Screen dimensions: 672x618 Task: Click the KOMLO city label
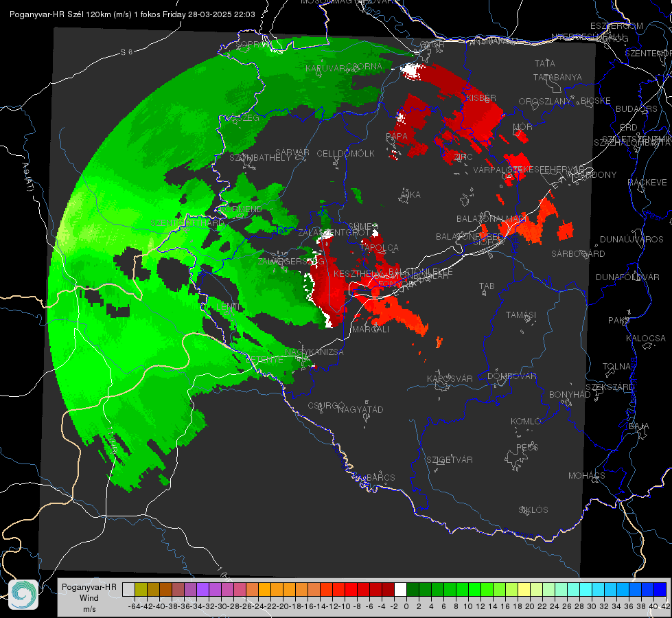526,422
